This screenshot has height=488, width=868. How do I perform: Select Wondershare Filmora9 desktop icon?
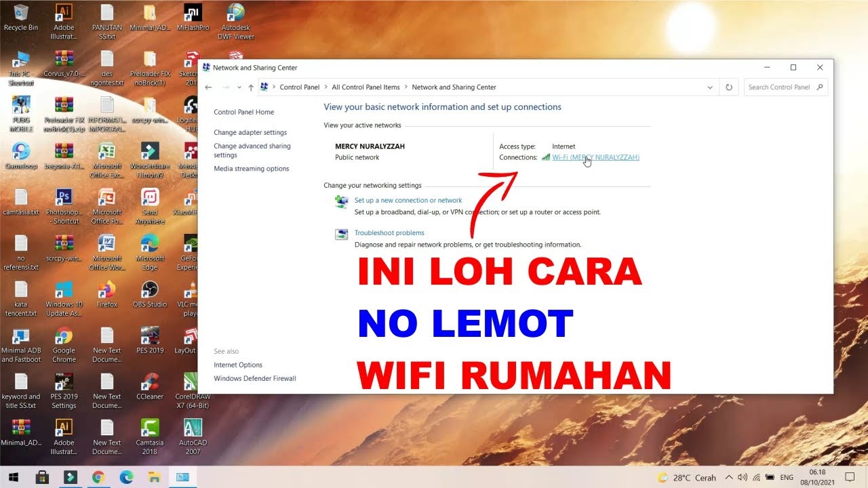pyautogui.click(x=150, y=160)
